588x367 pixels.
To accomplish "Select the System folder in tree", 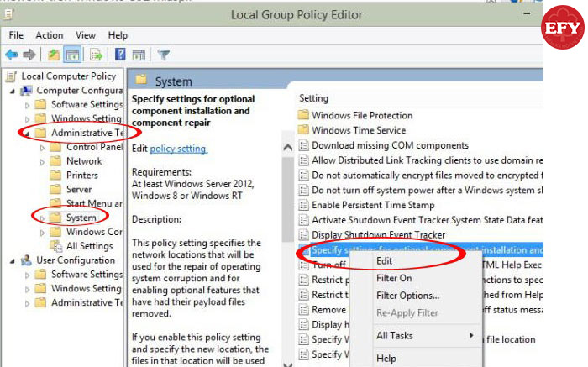I will [x=81, y=218].
